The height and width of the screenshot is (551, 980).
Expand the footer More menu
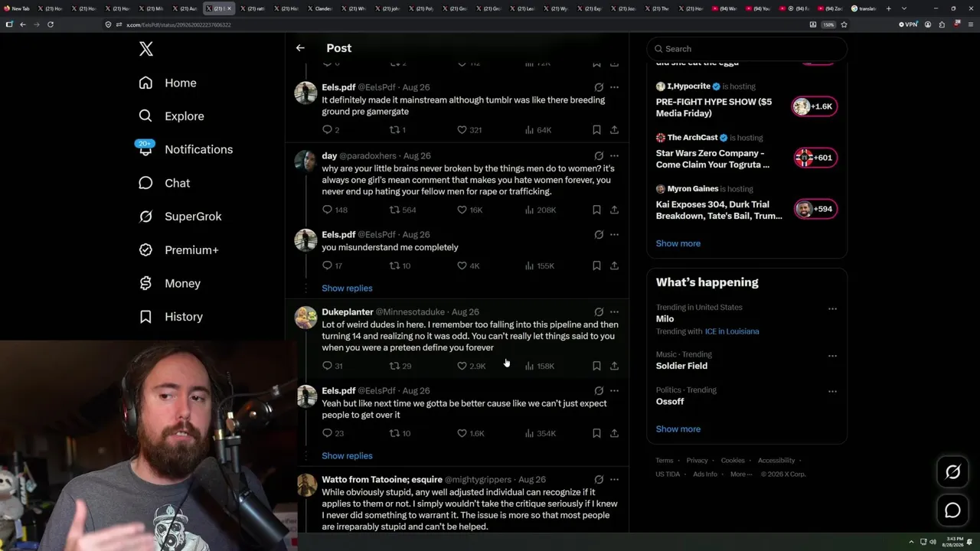(740, 474)
